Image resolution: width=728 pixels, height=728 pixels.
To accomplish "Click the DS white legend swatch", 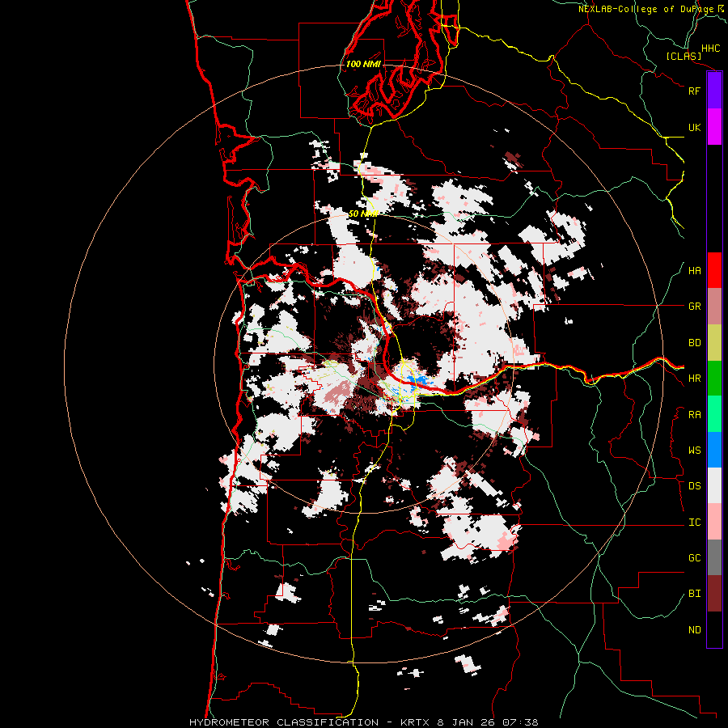I will pyautogui.click(x=714, y=485).
